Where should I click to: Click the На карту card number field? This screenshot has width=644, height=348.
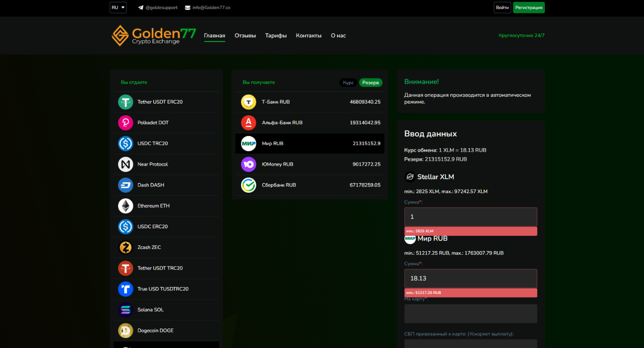coord(470,313)
